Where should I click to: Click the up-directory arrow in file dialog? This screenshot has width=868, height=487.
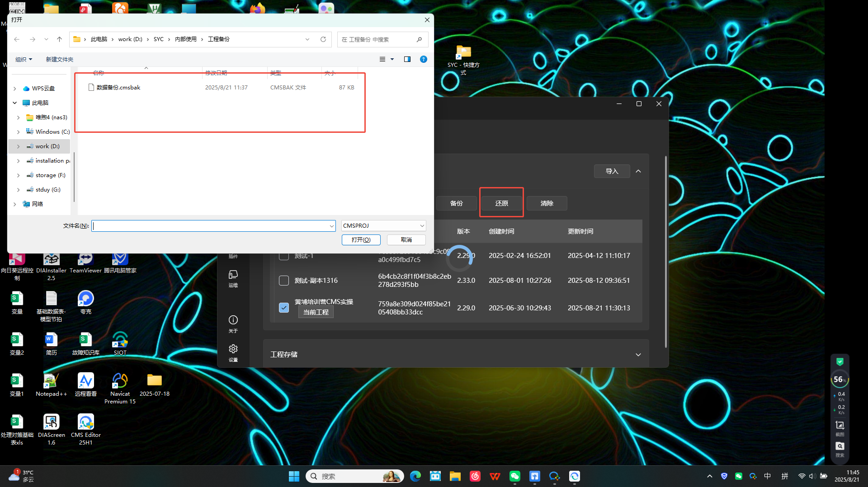click(59, 39)
